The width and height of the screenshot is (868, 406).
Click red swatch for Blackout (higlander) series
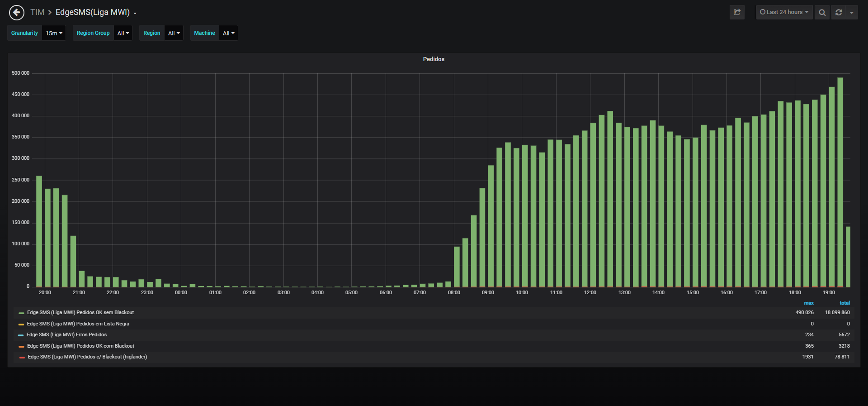pyautogui.click(x=22, y=357)
